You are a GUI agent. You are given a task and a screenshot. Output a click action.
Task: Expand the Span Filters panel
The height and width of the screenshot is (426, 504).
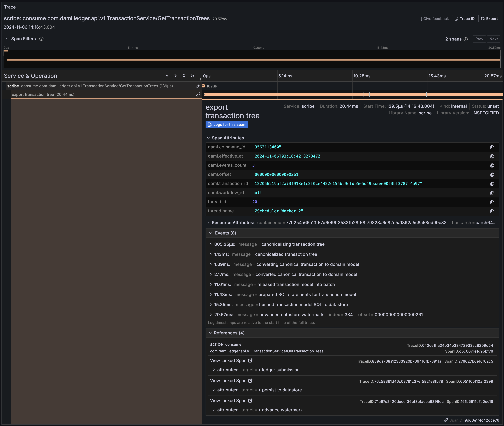point(6,39)
